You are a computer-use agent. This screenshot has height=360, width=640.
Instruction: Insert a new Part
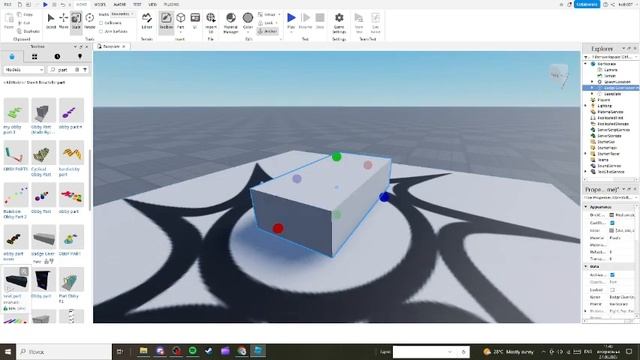tap(180, 21)
